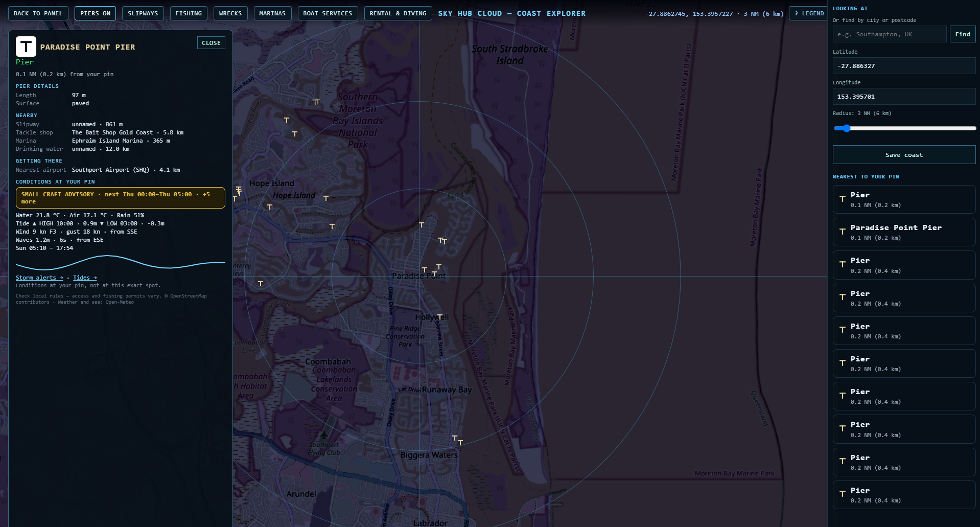Click the Find button
Screen dimensions: 980x527
963,34
